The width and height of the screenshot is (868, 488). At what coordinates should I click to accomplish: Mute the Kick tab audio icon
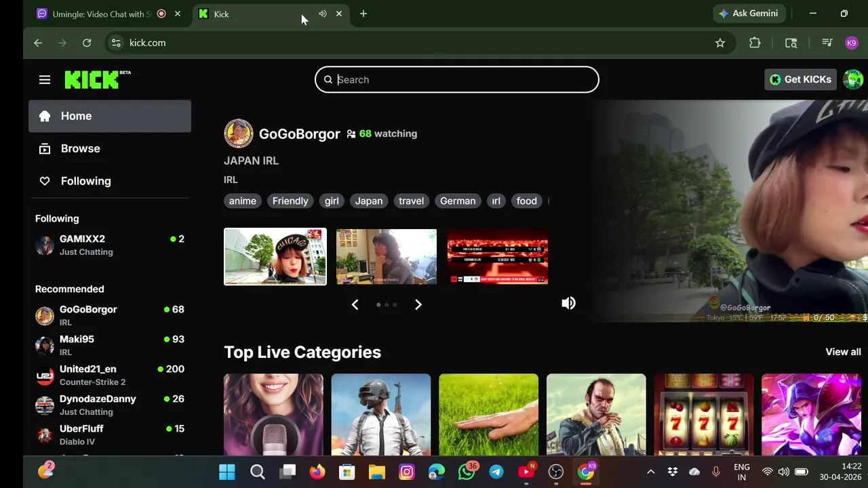323,14
